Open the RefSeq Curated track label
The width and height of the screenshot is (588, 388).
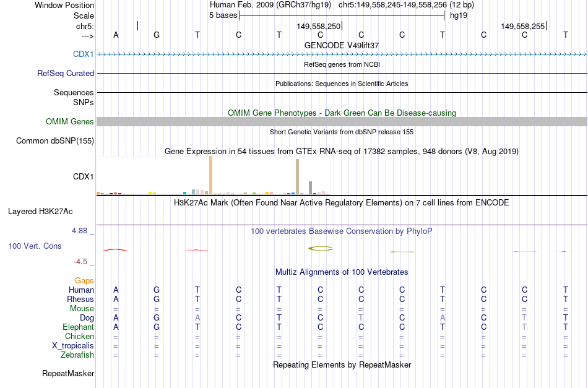tap(65, 73)
